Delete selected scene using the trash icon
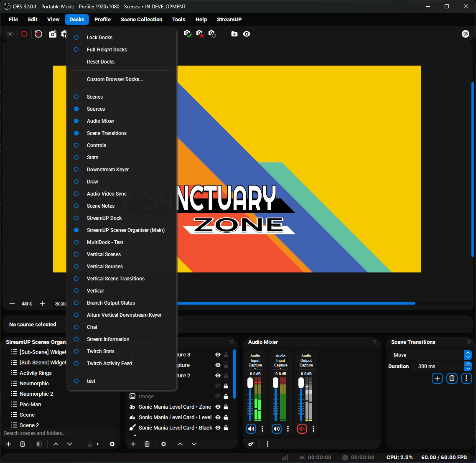 click(23, 444)
